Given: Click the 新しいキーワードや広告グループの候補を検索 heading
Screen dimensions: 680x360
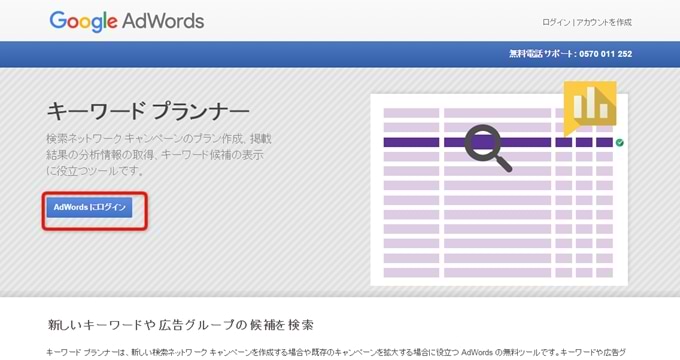Looking at the screenshot, I should (180, 325).
